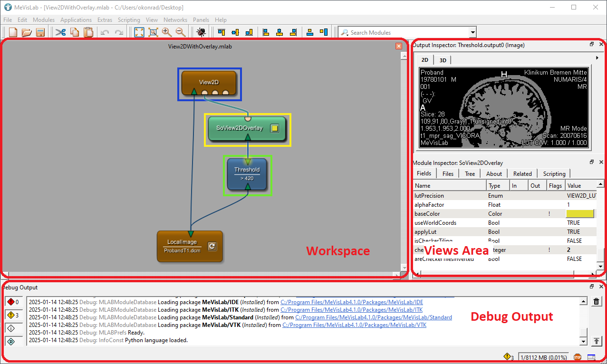Screen dimensions: 607x364
Task: Switch to the 3D tab in Output Inspector
Action: 443,60
